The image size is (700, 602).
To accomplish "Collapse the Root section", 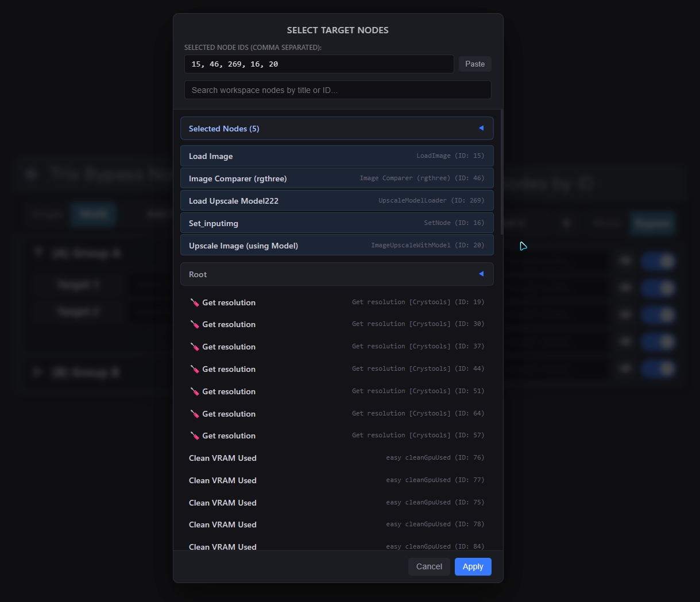I will [337, 274].
